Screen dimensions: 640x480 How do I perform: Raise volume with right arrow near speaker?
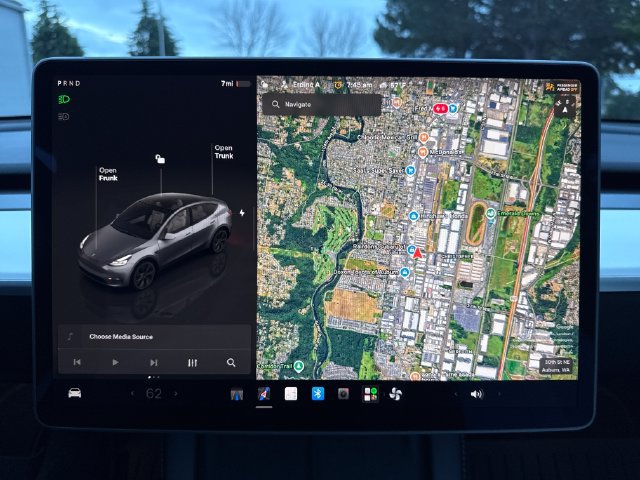pyautogui.click(x=499, y=394)
